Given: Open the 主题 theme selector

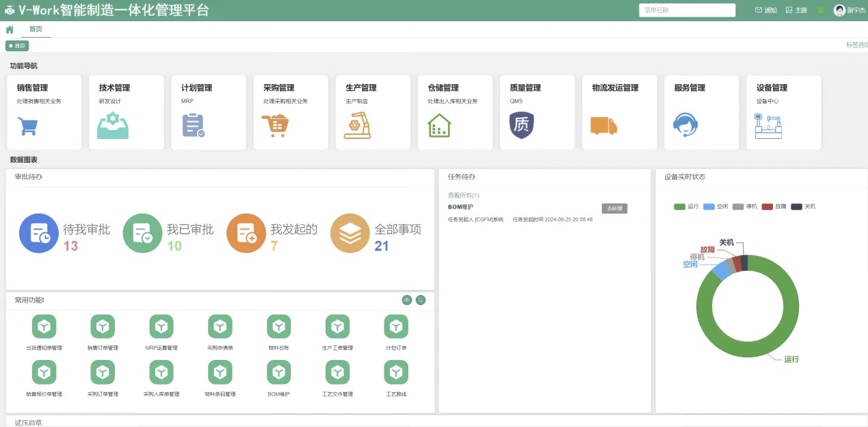Looking at the screenshot, I should pyautogui.click(x=796, y=10).
